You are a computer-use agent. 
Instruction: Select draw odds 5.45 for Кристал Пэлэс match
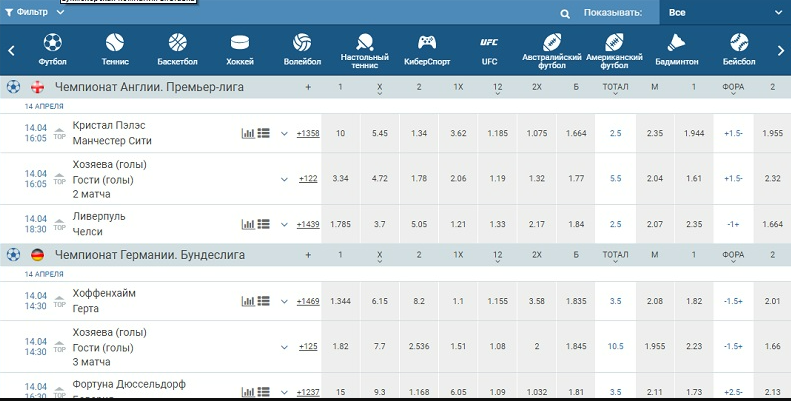380,133
